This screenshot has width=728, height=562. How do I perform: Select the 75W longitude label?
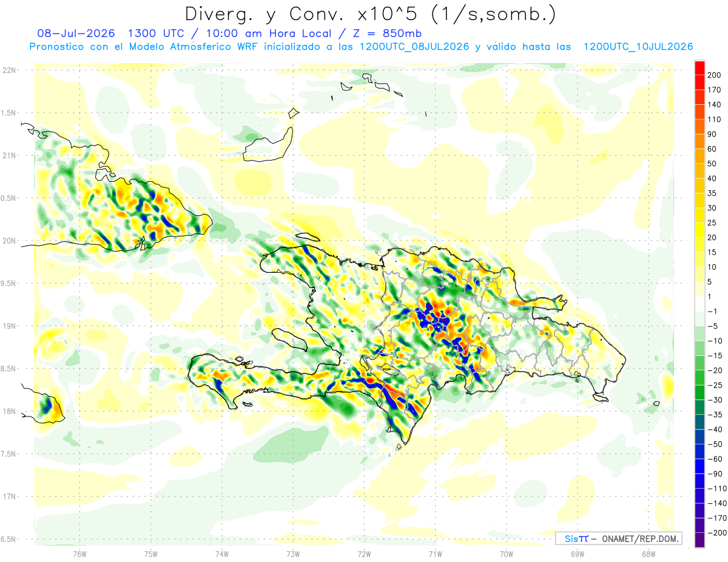click(x=151, y=554)
